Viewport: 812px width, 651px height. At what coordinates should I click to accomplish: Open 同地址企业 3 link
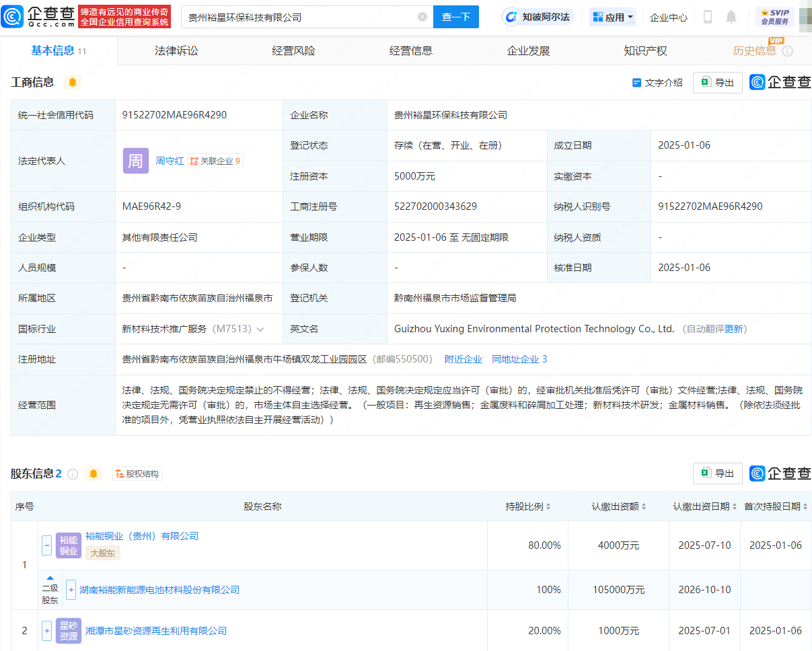(519, 359)
